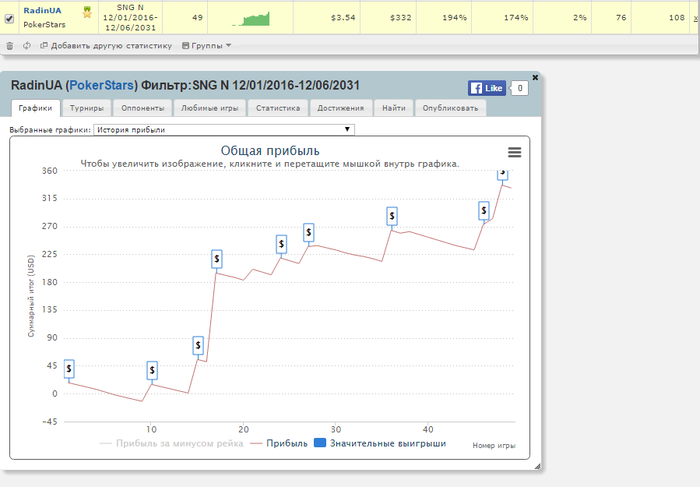Select the 'Найти' tab
The width and height of the screenshot is (700, 487).
pos(394,108)
